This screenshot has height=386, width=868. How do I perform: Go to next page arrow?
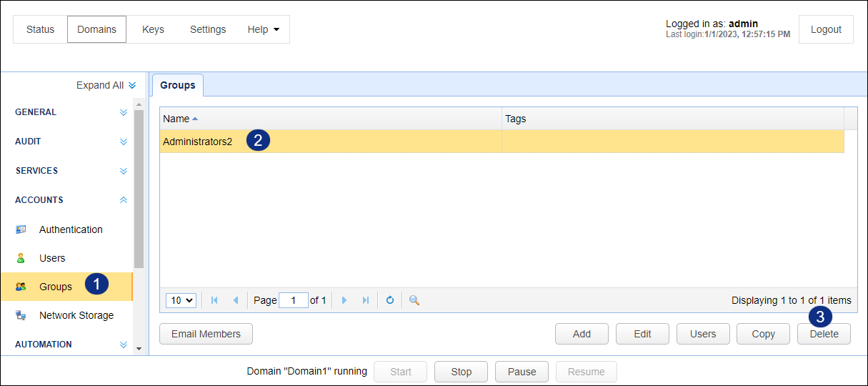pos(344,300)
